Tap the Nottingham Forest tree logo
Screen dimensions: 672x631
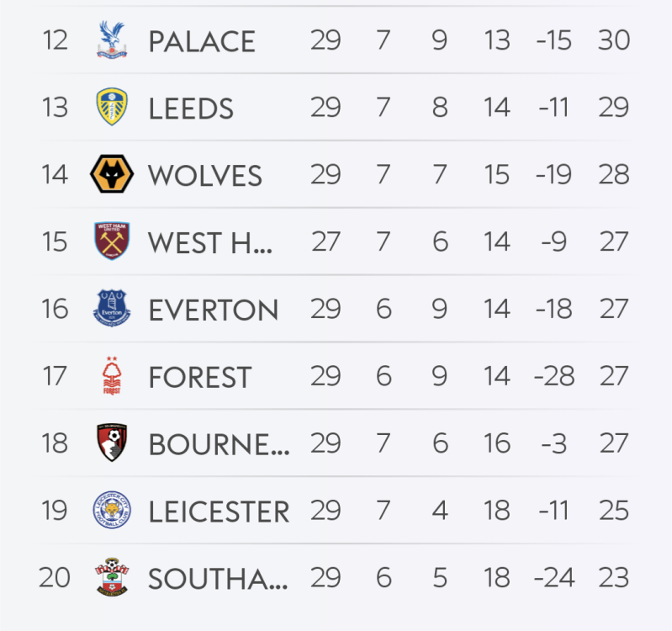point(111,376)
